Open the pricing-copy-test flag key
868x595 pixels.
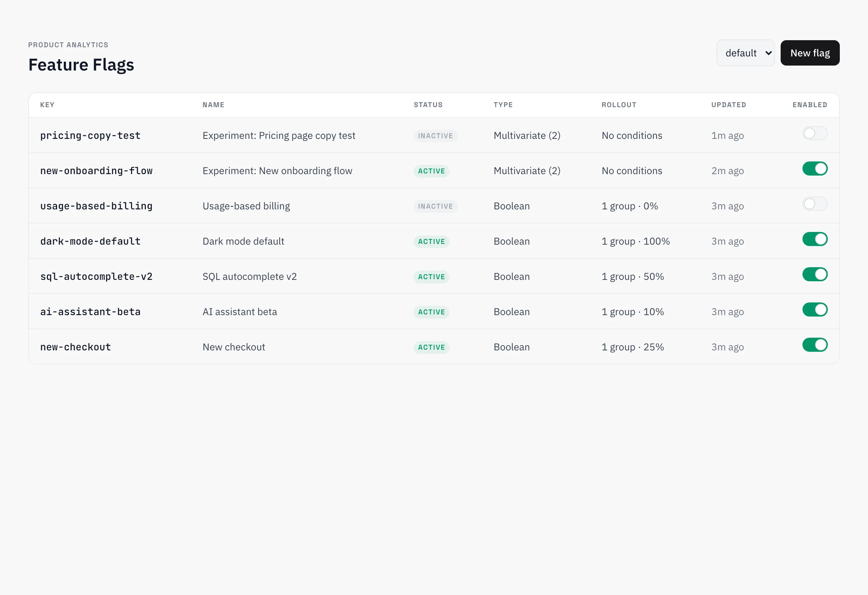(x=91, y=135)
